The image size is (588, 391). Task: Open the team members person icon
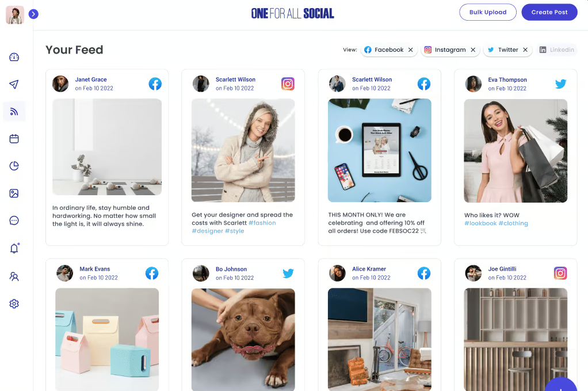[x=14, y=276]
